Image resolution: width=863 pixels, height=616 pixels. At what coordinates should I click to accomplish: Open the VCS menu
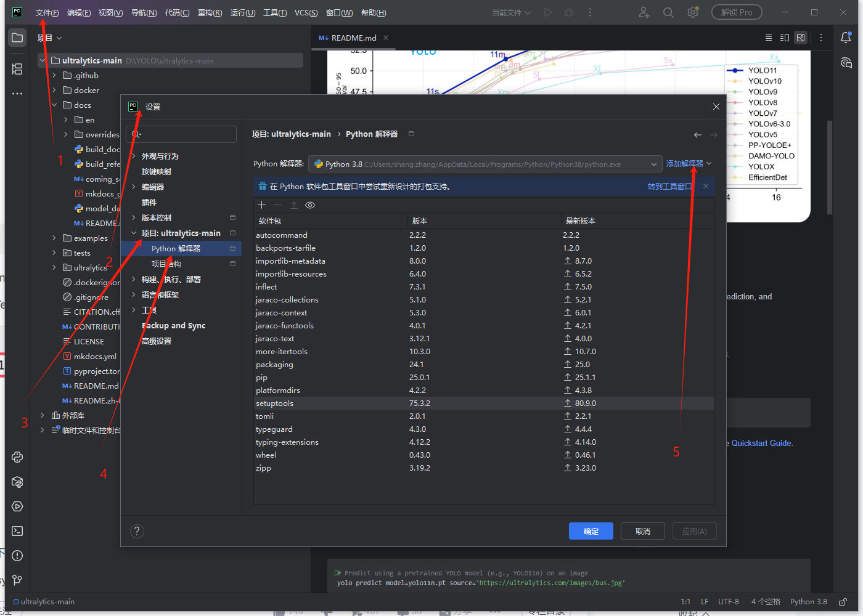[306, 13]
